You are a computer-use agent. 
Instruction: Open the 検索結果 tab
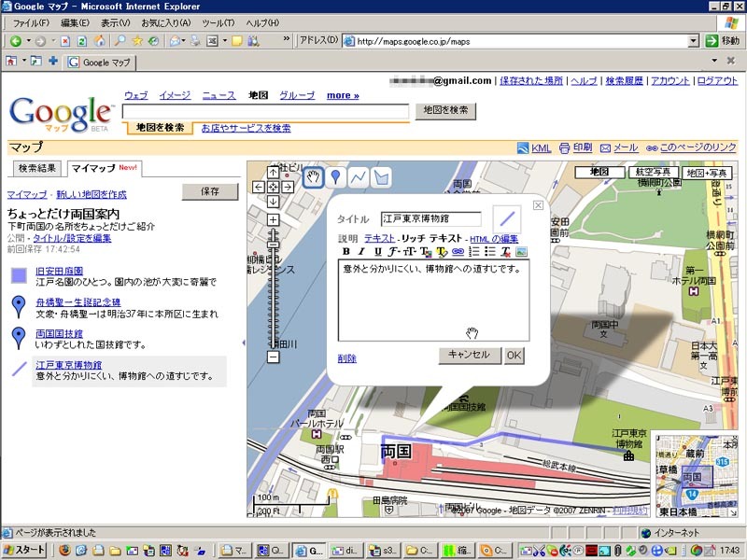(36, 168)
